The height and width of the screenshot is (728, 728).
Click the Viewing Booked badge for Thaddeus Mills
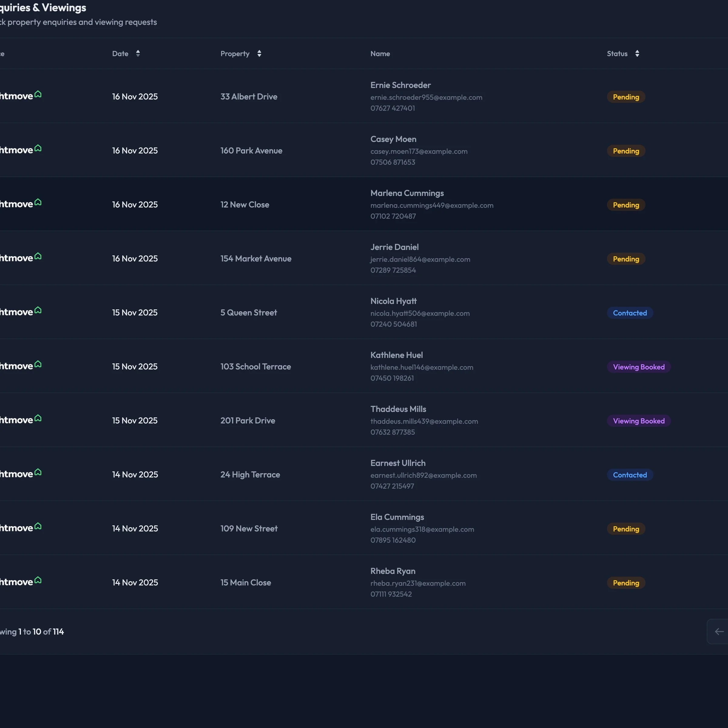click(639, 421)
